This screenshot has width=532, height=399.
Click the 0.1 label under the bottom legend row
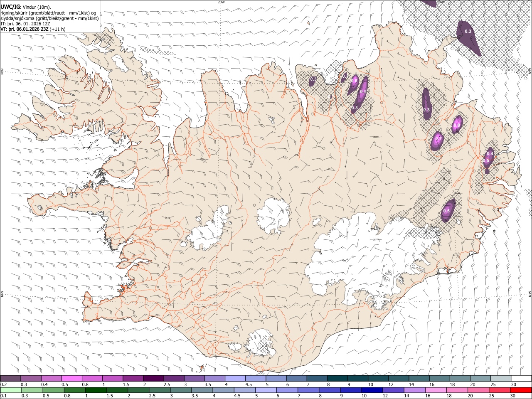[x=3, y=396]
